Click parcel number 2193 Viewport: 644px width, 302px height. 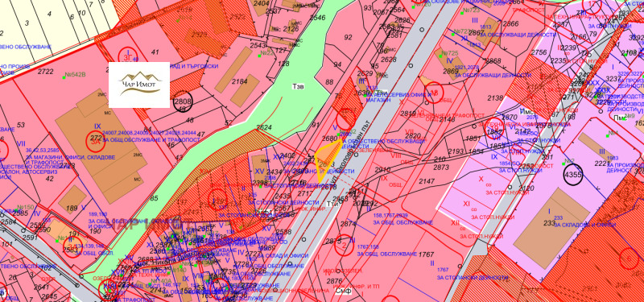pyautogui.click(x=456, y=151)
